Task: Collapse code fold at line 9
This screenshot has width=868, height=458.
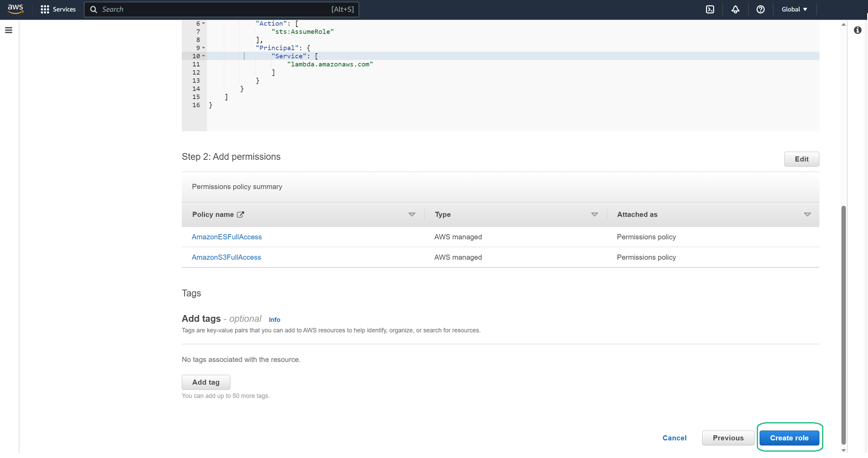Action: [204, 48]
